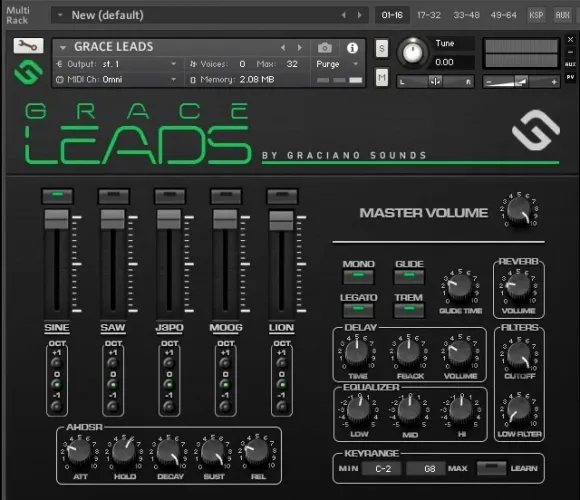Set SINE octave to +1
This screenshot has width=580, height=500.
coord(57,363)
